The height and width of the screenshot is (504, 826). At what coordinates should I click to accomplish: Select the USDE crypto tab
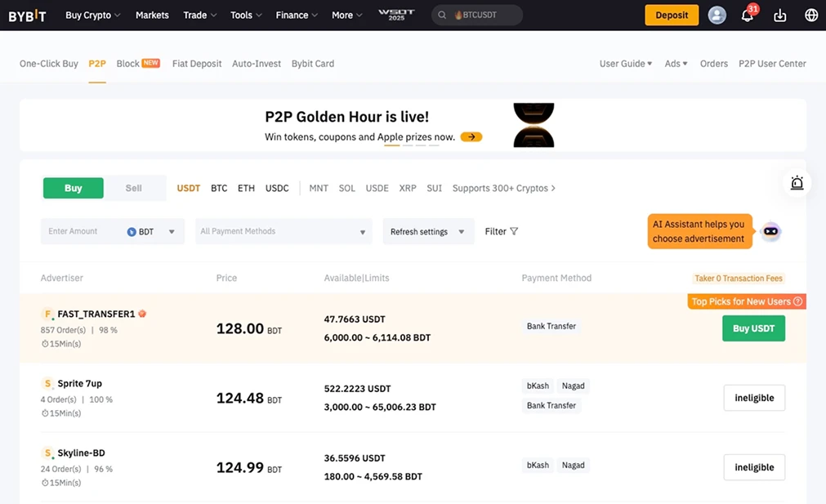(377, 188)
